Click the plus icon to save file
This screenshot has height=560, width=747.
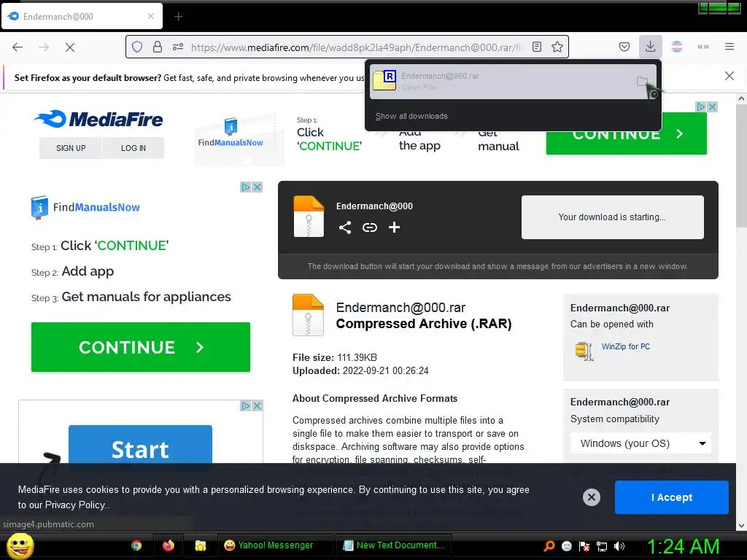point(394,227)
